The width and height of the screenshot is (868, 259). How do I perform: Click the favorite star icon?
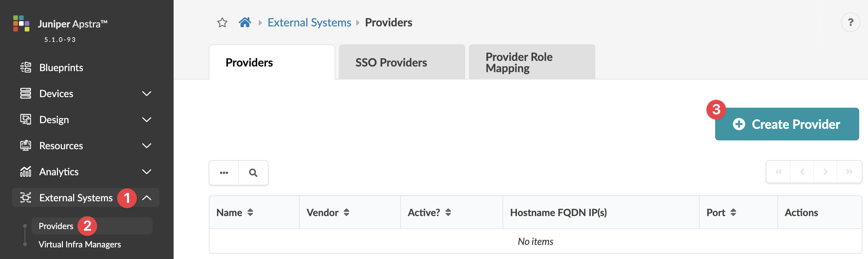pyautogui.click(x=222, y=23)
